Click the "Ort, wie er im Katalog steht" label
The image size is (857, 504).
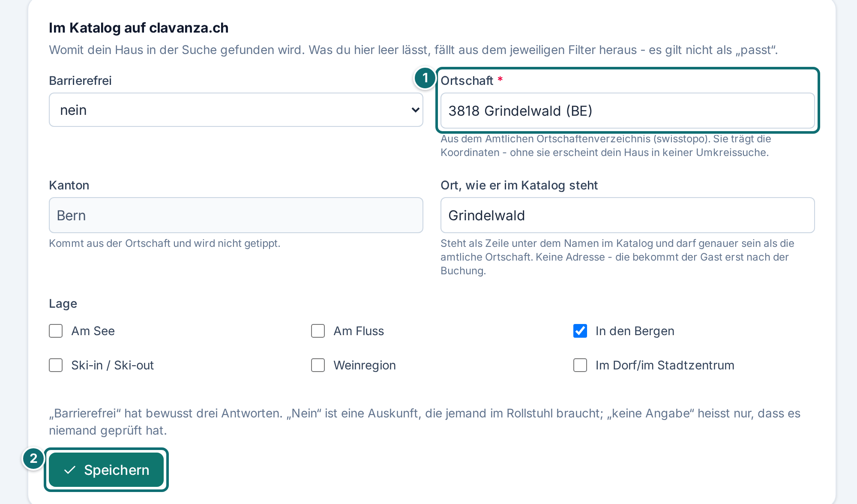pos(519,185)
